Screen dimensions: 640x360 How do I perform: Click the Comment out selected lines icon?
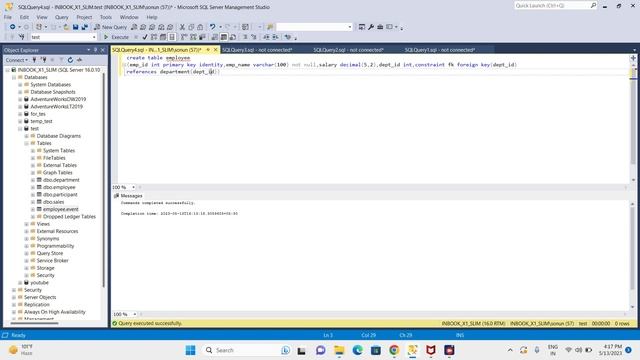[245, 37]
